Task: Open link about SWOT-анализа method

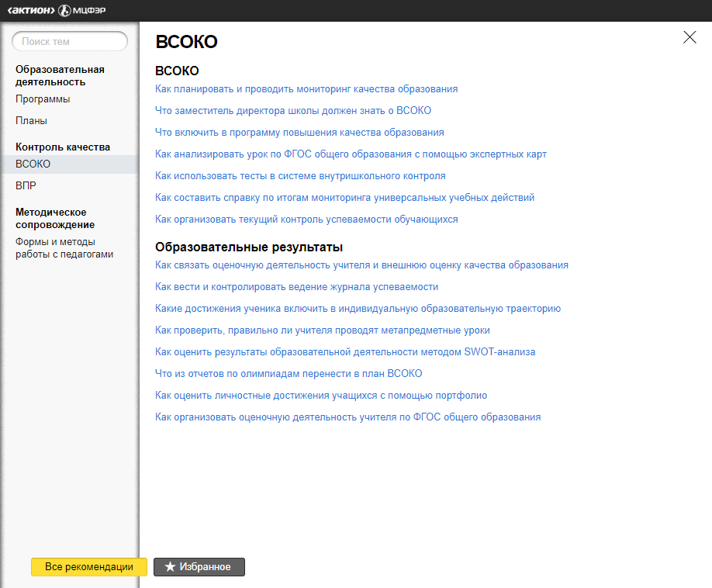Action: (x=345, y=352)
